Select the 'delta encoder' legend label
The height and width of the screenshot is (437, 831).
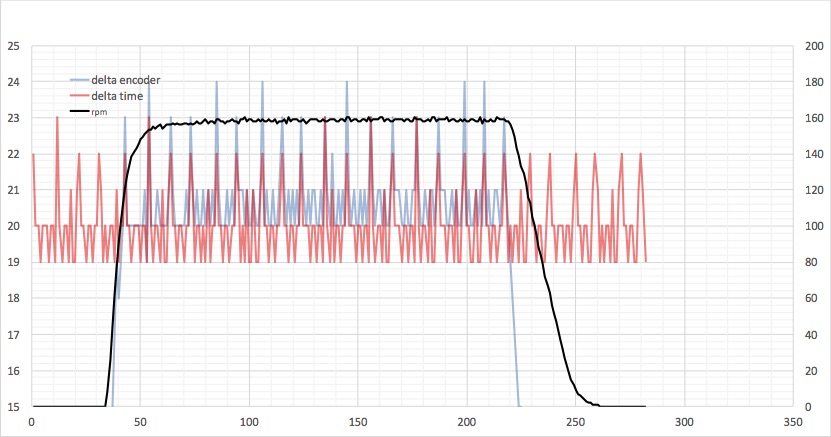pos(126,80)
